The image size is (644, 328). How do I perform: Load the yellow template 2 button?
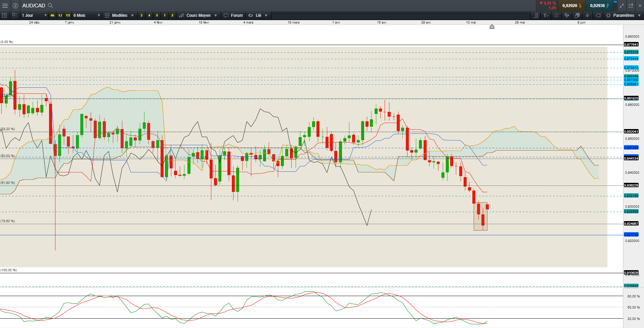pyautogui.click(x=172, y=15)
